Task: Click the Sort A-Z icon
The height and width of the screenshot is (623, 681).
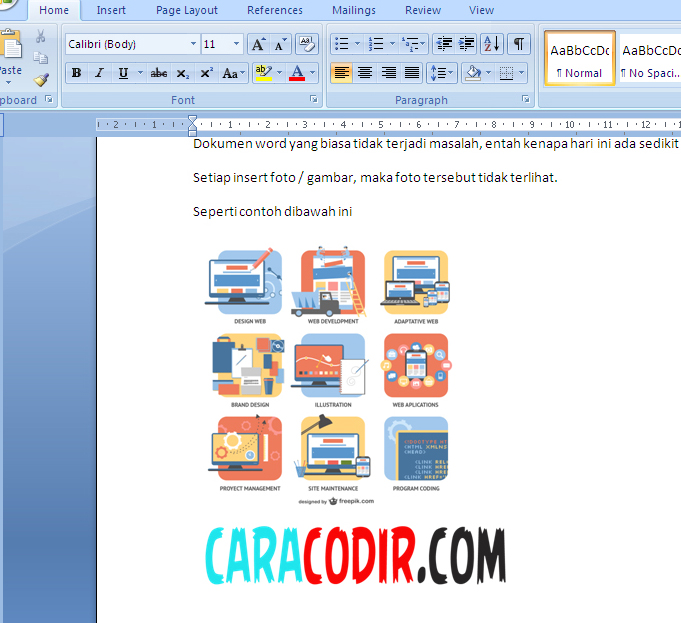Action: point(492,44)
